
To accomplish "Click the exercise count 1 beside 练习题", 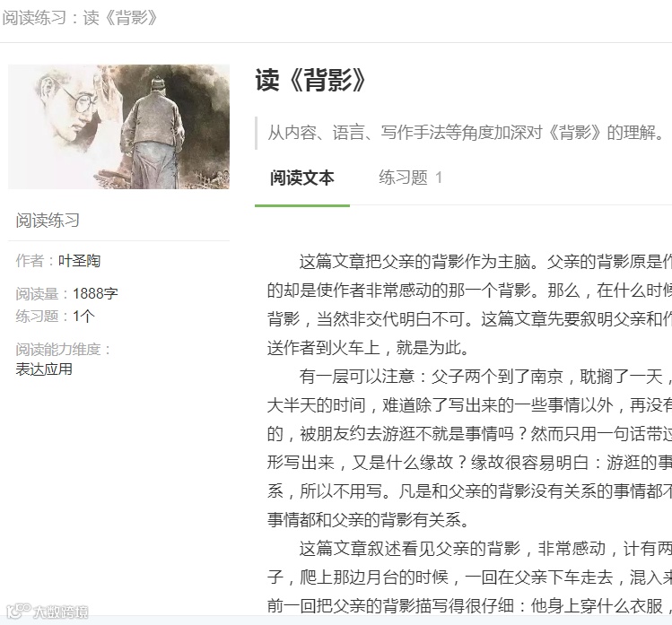I will (439, 178).
